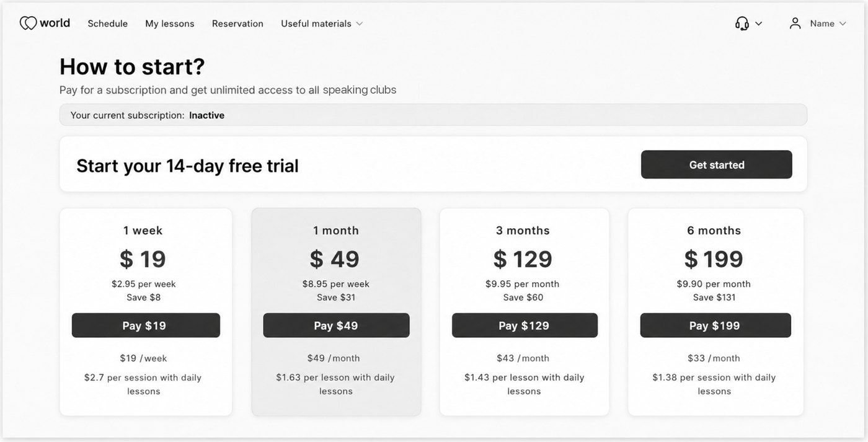Click the $1.43 per lesson text
This screenshot has width=868, height=442.
[x=524, y=384]
